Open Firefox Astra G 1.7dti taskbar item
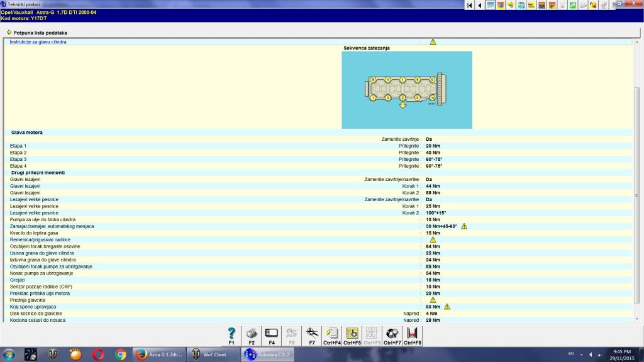 click(158, 354)
